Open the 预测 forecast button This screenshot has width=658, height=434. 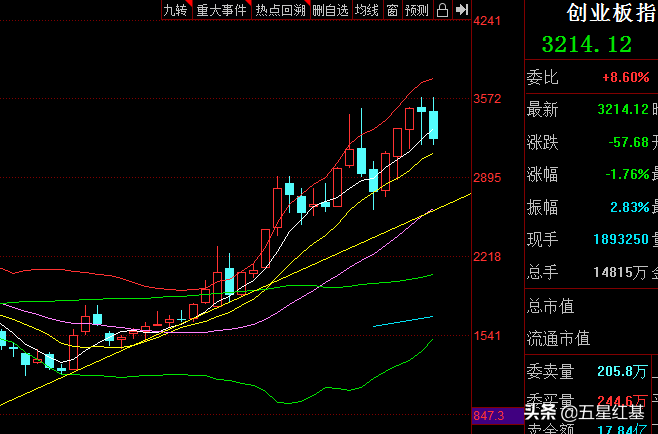click(x=417, y=10)
